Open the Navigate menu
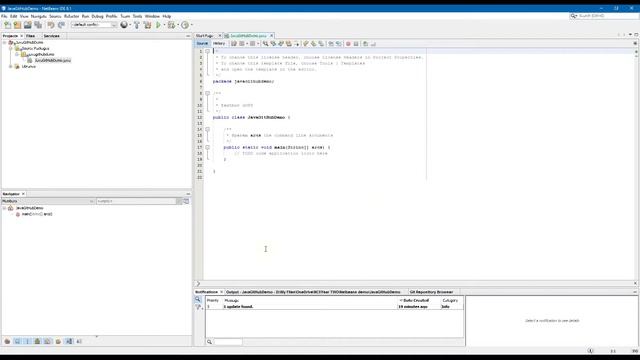The width and height of the screenshot is (640, 360). point(38,16)
